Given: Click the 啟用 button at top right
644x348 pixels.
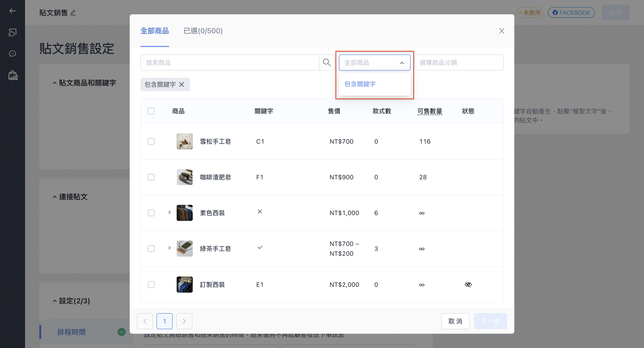Looking at the screenshot, I should coord(616,13).
